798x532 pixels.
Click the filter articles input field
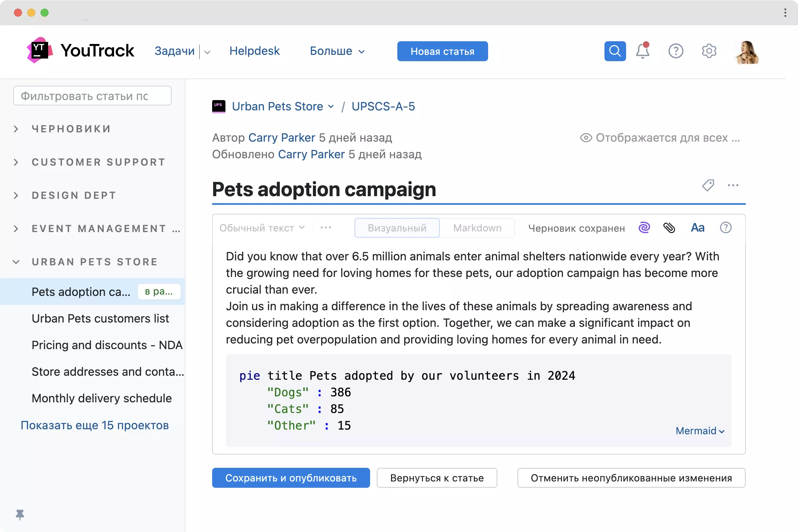point(92,96)
